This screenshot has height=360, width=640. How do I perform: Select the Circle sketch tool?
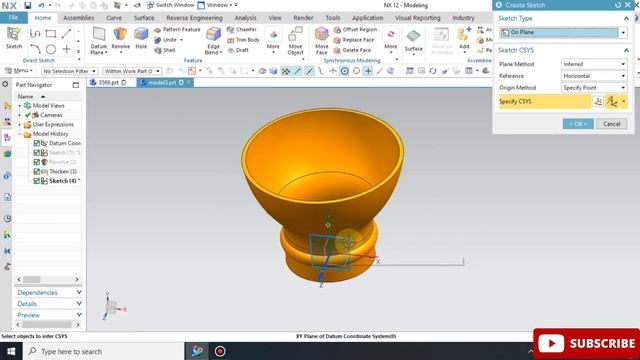[x=51, y=49]
